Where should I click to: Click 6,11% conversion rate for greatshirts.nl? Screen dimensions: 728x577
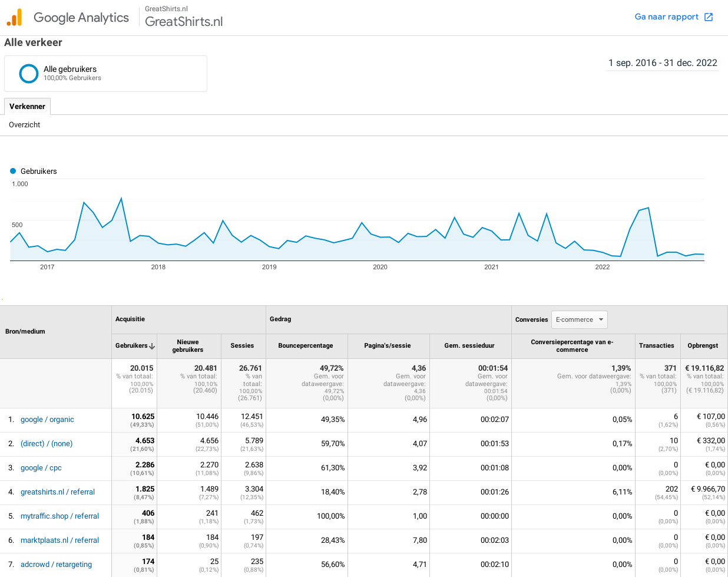(622, 492)
